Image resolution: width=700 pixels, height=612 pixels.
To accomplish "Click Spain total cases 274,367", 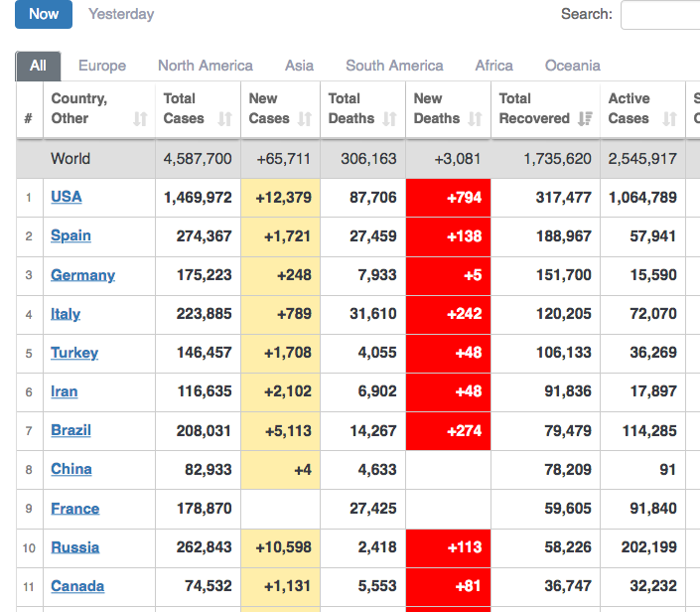I will pyautogui.click(x=204, y=236).
